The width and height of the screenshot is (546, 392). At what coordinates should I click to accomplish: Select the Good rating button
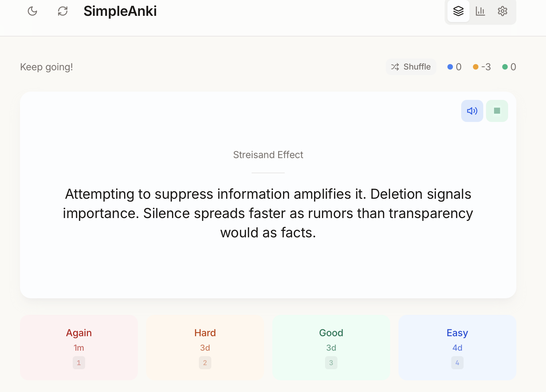point(331,347)
